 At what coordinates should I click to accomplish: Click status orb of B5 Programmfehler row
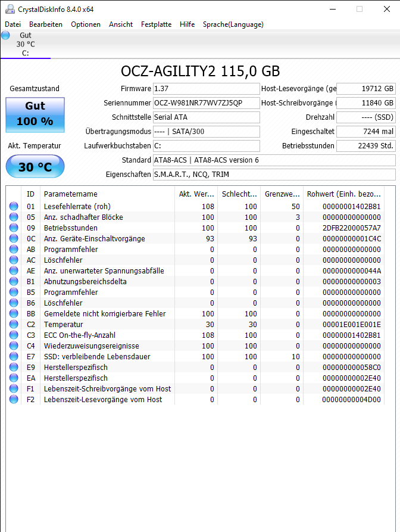coord(14,292)
